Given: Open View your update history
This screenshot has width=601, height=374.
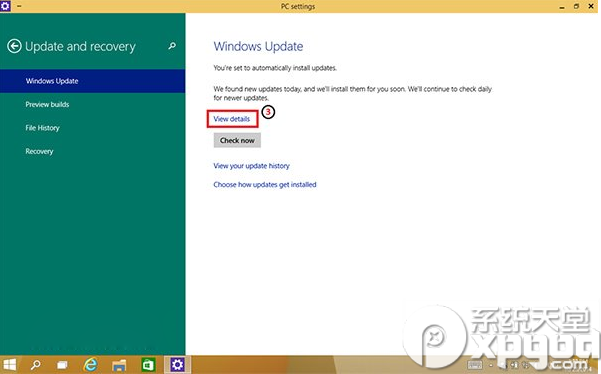Looking at the screenshot, I should pos(251,166).
